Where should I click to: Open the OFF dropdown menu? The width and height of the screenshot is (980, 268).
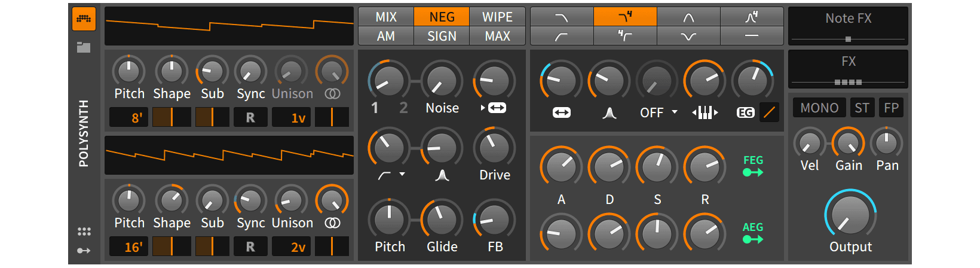[659, 112]
